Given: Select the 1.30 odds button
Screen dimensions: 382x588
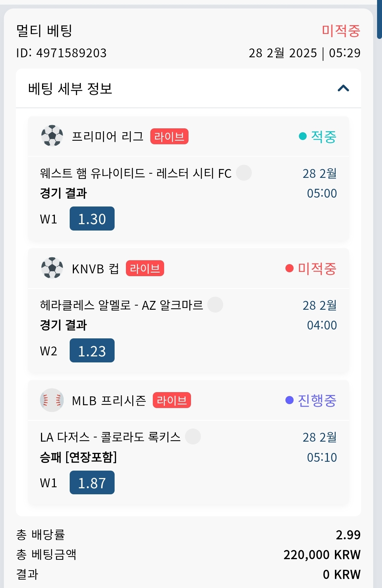Looking at the screenshot, I should [92, 219].
